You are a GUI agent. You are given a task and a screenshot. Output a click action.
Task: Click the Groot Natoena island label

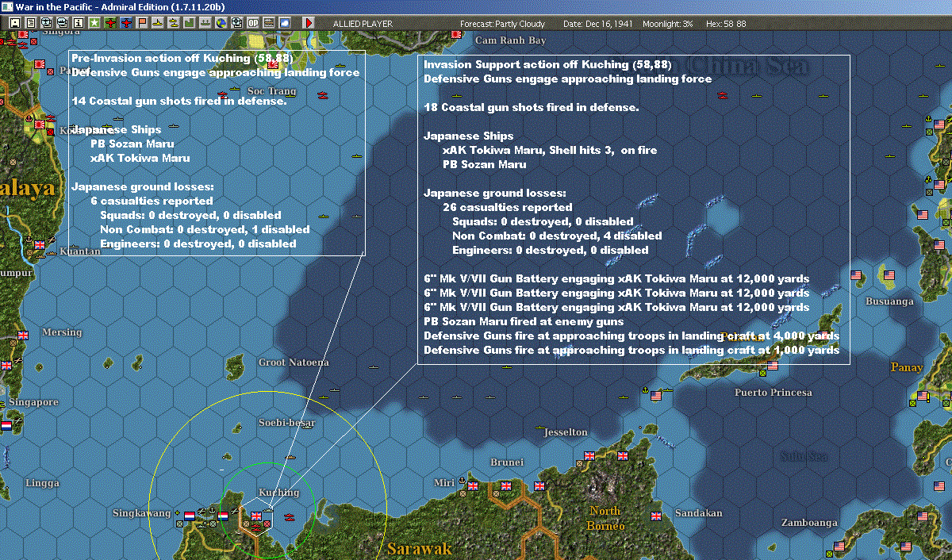[x=294, y=362]
